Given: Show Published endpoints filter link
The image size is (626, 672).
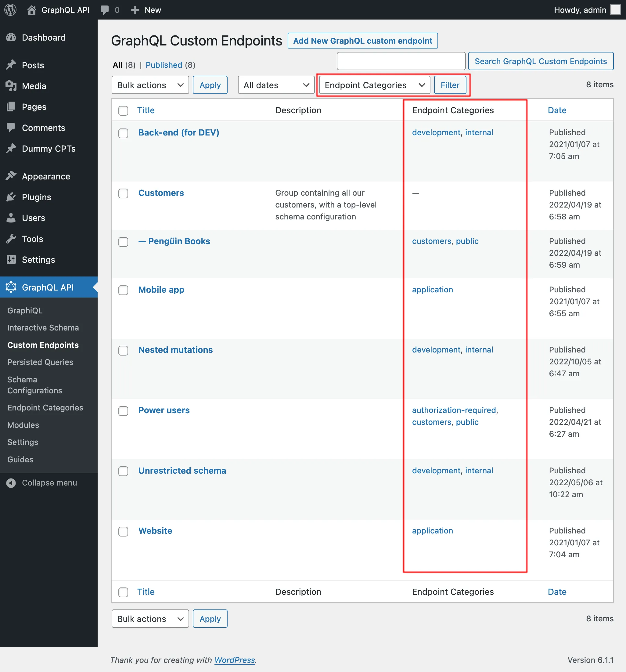Looking at the screenshot, I should coord(164,65).
